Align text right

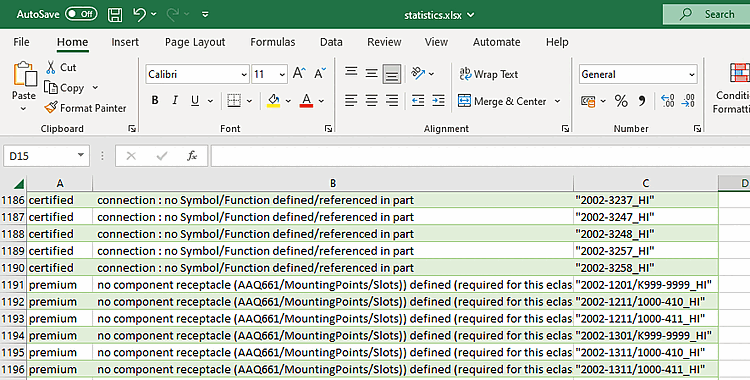tap(392, 101)
